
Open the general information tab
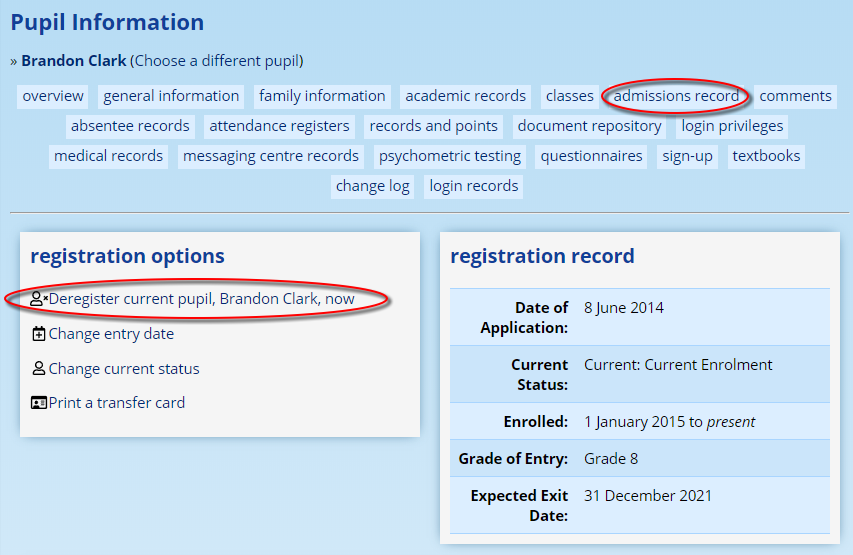(x=171, y=96)
